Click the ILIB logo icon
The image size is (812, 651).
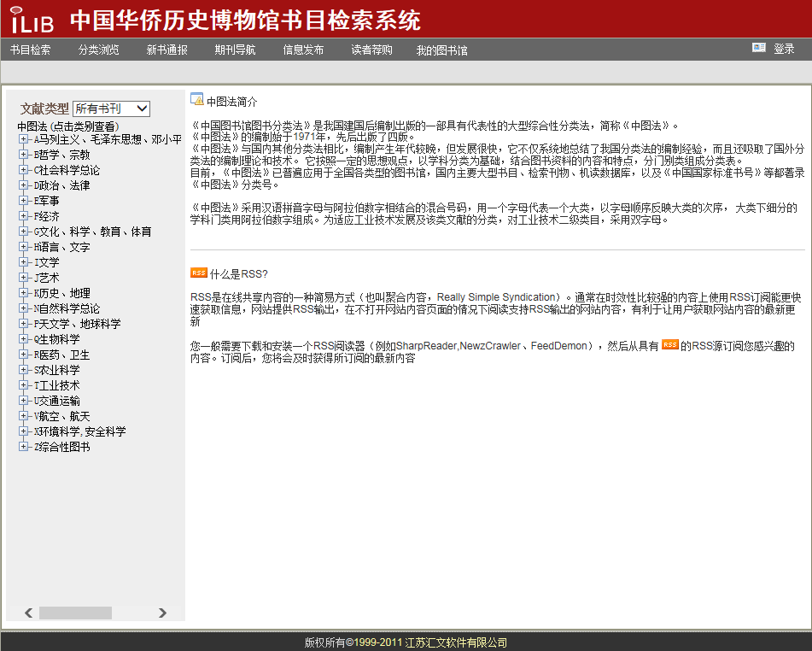click(32, 19)
